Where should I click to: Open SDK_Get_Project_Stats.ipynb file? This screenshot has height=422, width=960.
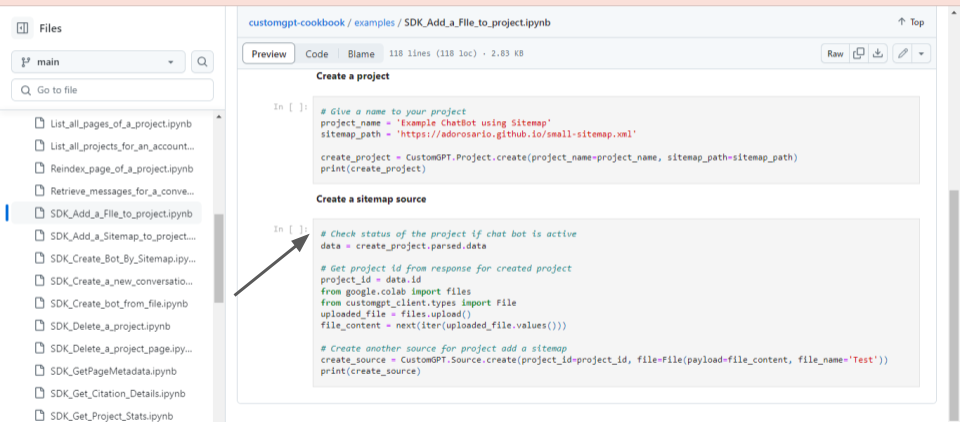point(114,416)
